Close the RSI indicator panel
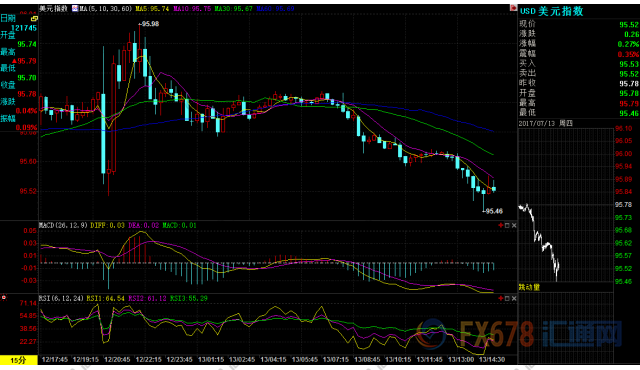This screenshot has height=370, width=640. click(514, 298)
